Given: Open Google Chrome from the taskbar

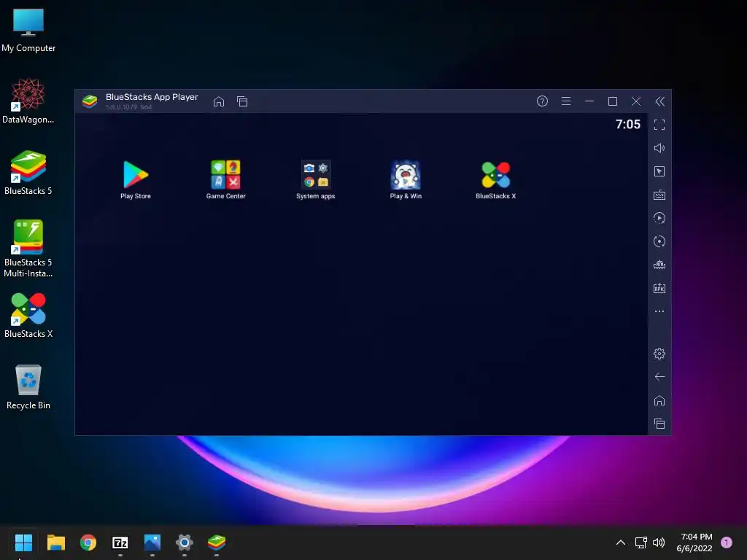Looking at the screenshot, I should pyautogui.click(x=88, y=542).
